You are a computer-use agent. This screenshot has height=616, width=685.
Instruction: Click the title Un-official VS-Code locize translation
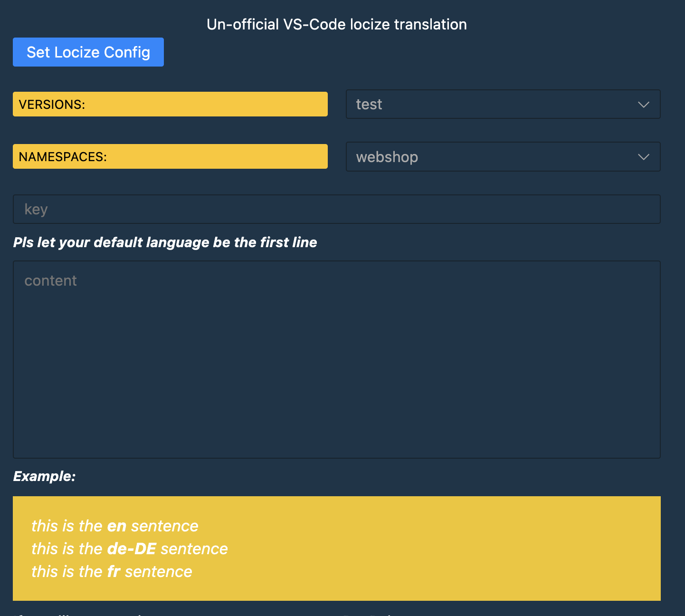(337, 24)
